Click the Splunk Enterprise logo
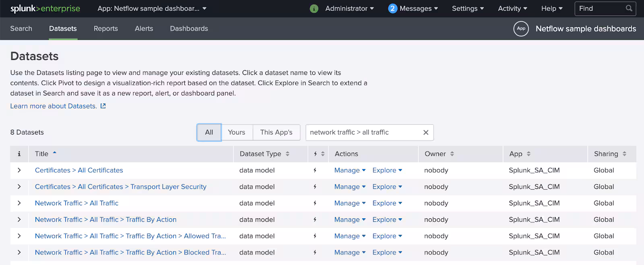Screen dimensions: 644x265 tap(45, 8)
